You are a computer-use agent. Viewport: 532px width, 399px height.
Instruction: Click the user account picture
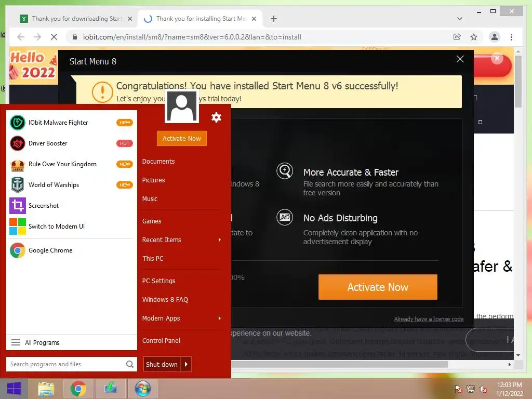tap(182, 106)
